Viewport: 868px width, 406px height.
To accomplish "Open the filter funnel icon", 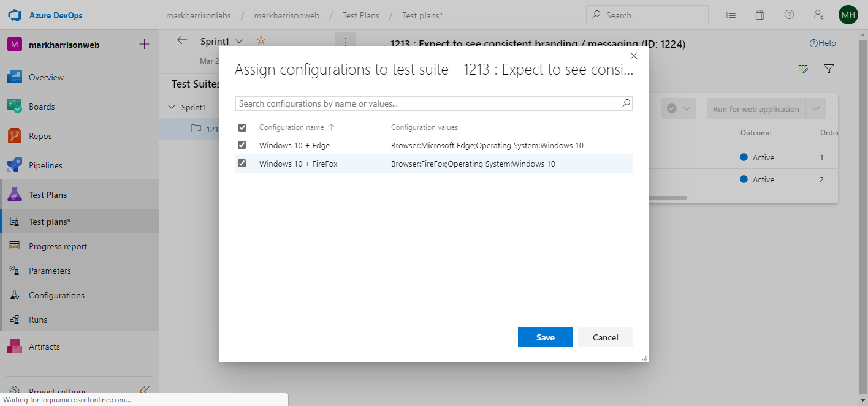I will pos(829,69).
